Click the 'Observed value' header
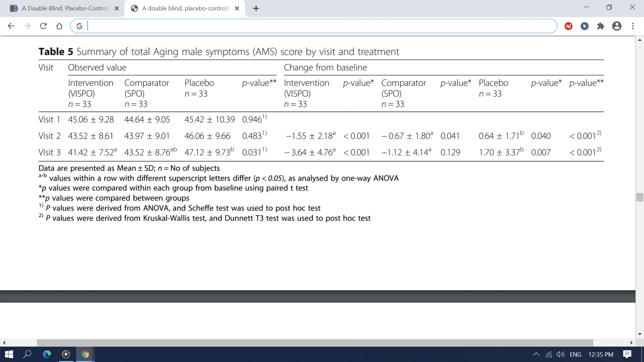The height and width of the screenshot is (362, 644). tap(97, 67)
